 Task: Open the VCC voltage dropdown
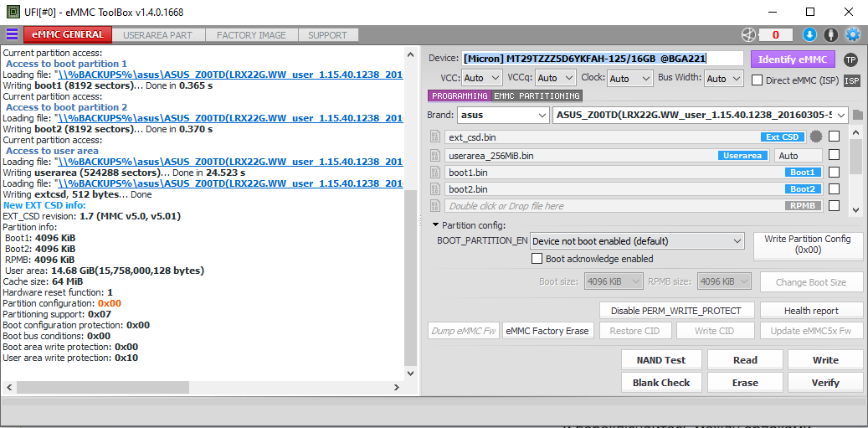point(481,79)
